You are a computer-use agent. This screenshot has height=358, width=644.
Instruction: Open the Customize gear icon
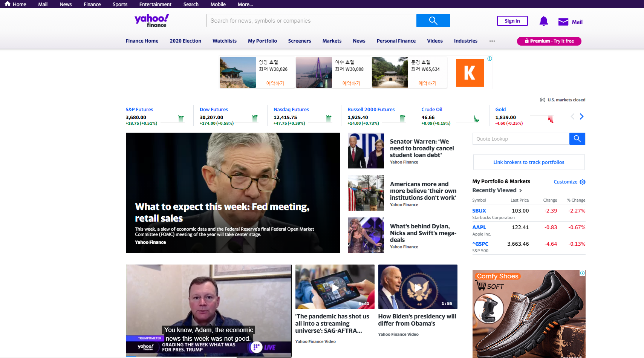[x=583, y=182]
